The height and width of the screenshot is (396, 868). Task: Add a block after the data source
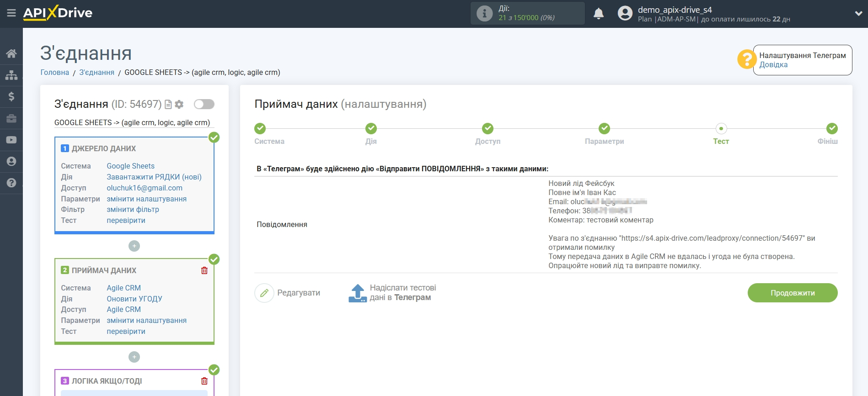point(134,246)
